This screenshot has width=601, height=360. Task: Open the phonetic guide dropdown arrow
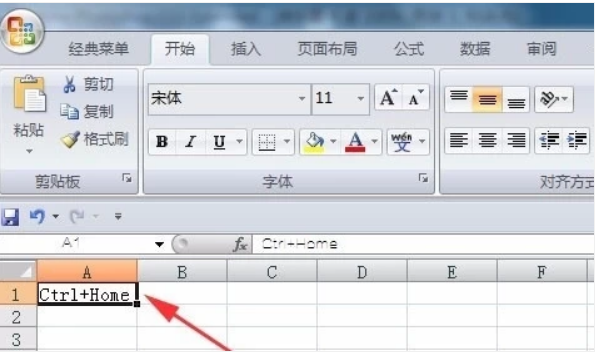[x=422, y=141]
